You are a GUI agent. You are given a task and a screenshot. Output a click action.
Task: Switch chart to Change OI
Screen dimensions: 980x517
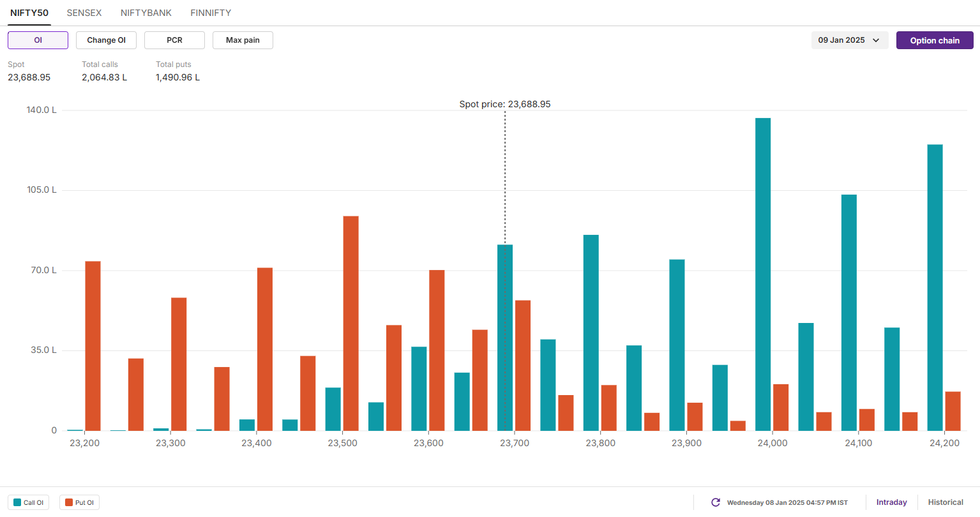[x=106, y=40]
